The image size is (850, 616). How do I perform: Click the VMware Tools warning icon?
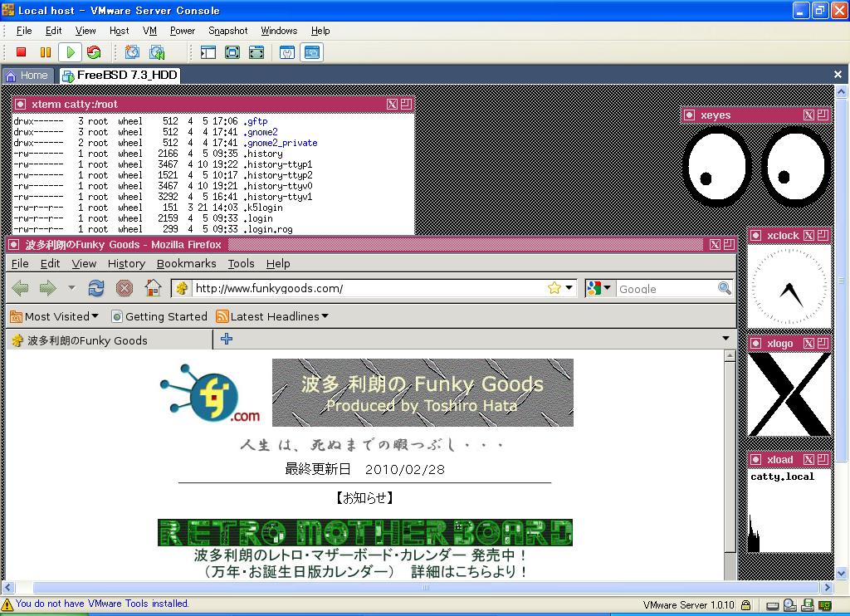pos(7,604)
